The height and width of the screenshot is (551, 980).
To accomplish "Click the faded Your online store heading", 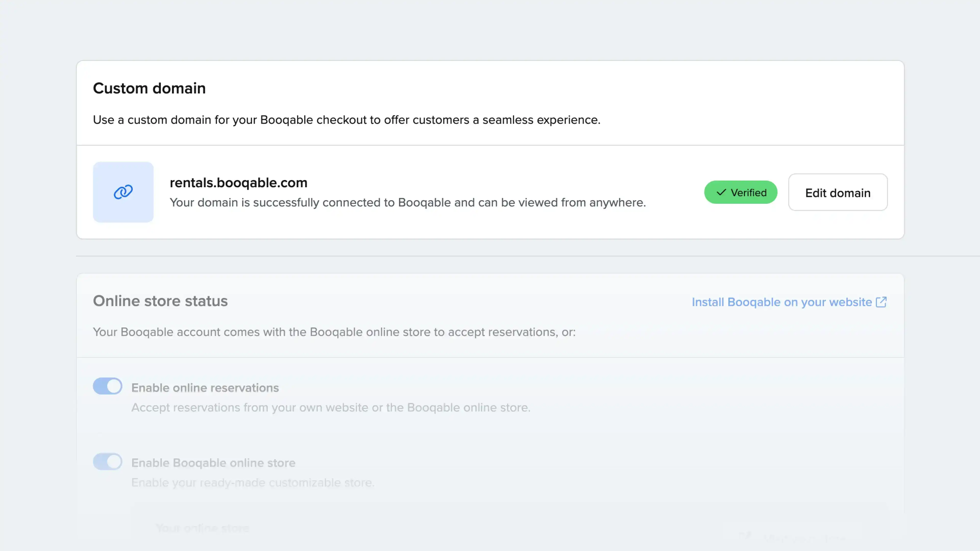I will pos(202,528).
